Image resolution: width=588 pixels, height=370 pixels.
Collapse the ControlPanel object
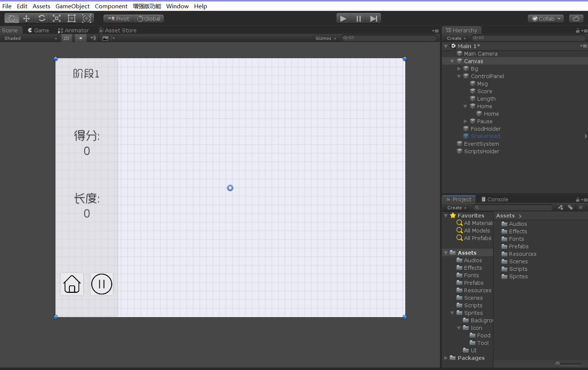pyautogui.click(x=459, y=76)
